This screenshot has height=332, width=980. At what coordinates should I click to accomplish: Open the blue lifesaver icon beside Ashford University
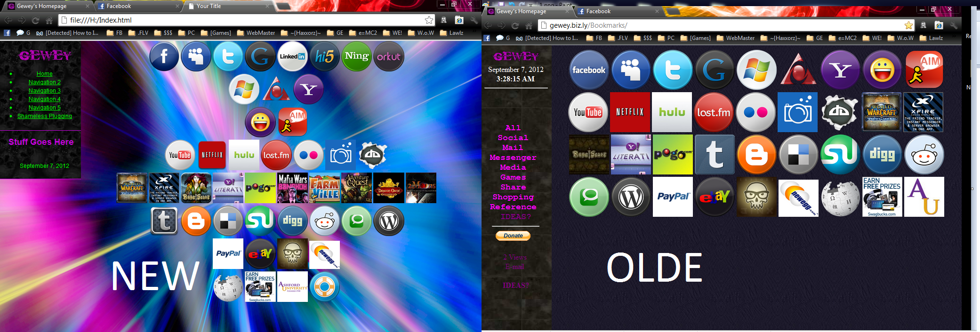324,286
